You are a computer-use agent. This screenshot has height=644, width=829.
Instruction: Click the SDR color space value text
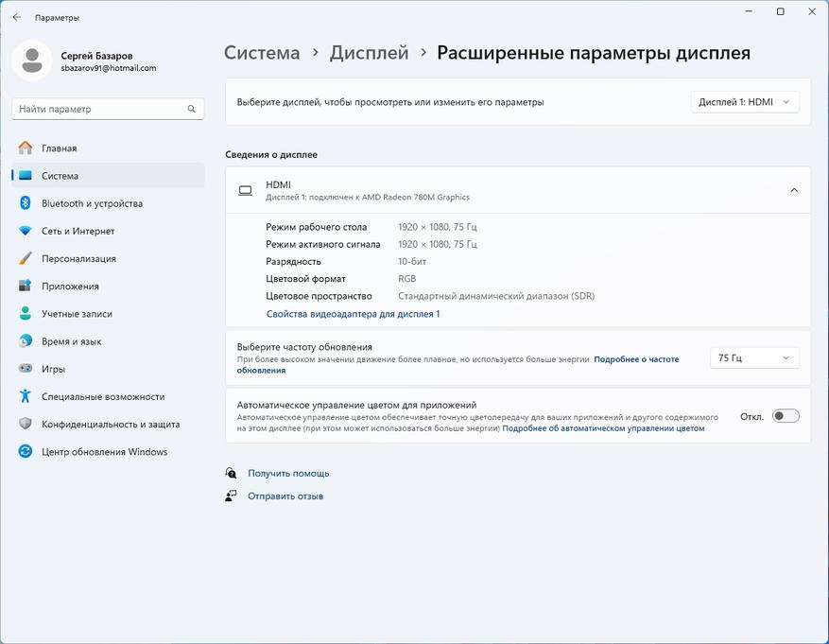496,296
